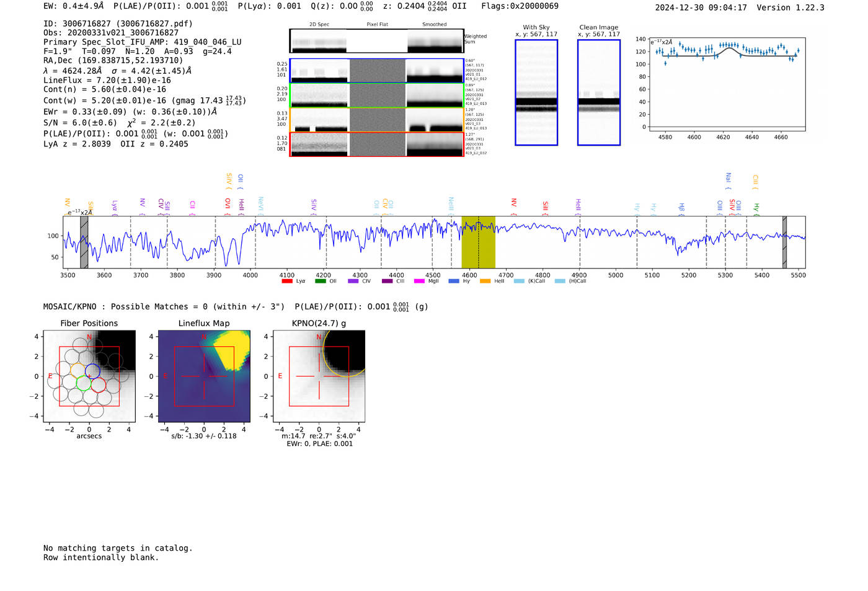Open the KPNO(24.7) g image
The image size is (868, 591).
(x=319, y=376)
